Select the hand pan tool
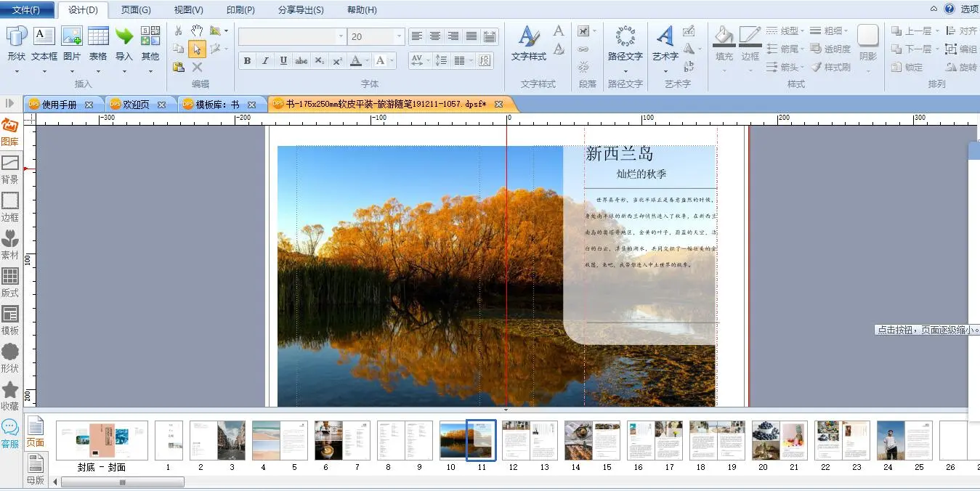Viewport: 980px width, 491px height. click(197, 31)
